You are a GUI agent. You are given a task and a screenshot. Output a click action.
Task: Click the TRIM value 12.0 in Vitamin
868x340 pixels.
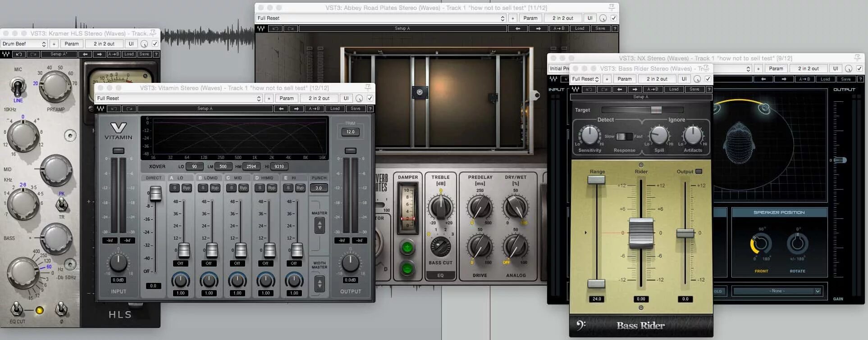[x=351, y=132]
